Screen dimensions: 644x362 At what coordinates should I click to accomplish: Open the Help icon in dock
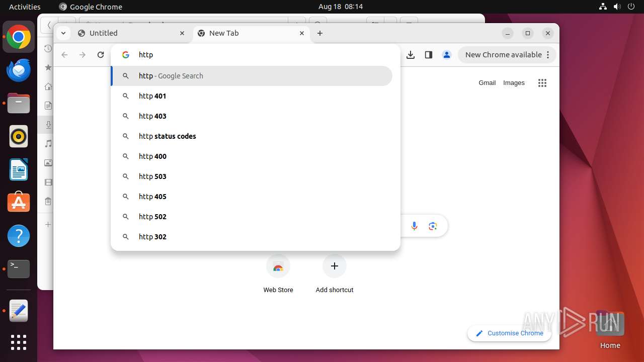pyautogui.click(x=19, y=236)
